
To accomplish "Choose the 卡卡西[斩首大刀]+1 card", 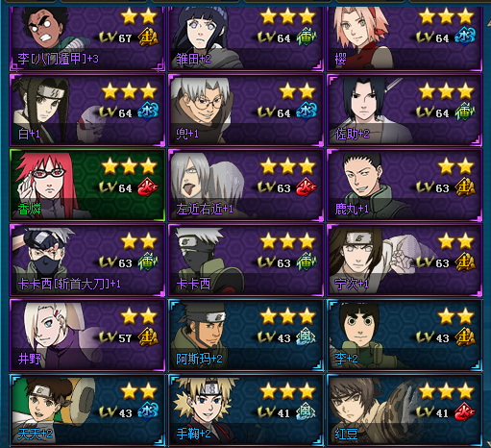I will tap(87, 261).
